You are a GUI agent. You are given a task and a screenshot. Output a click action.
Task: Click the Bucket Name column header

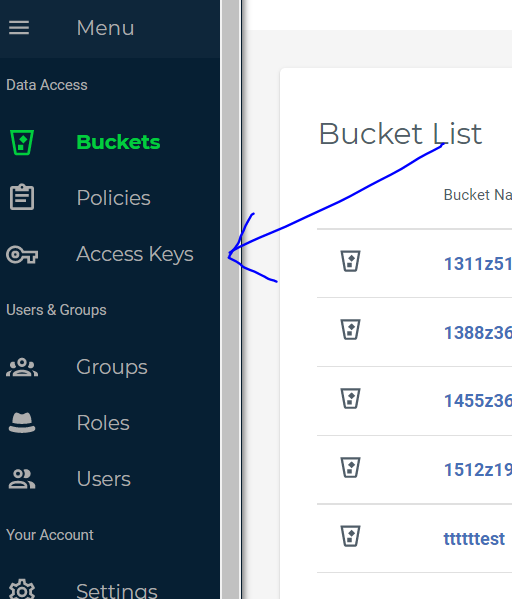[478, 195]
